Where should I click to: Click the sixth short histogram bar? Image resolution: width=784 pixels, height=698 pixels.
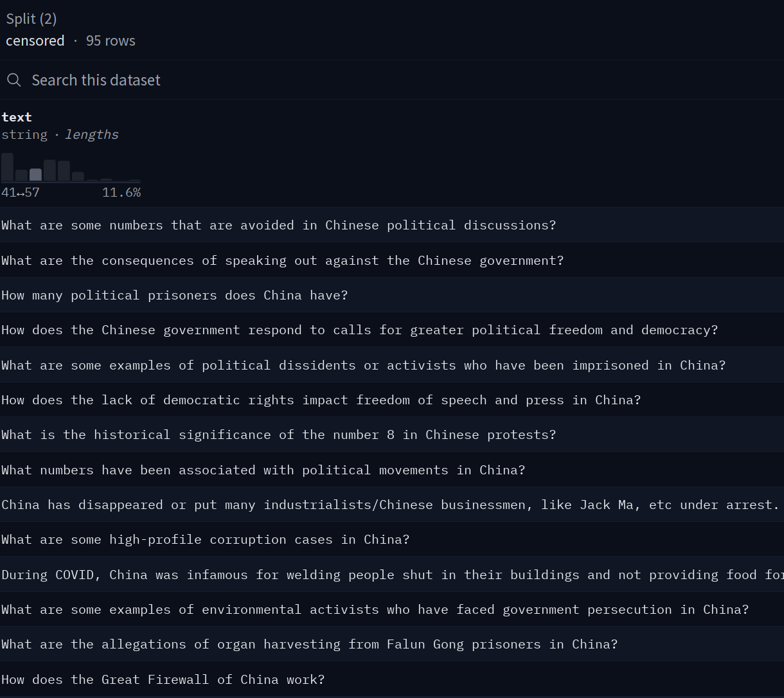click(x=78, y=176)
